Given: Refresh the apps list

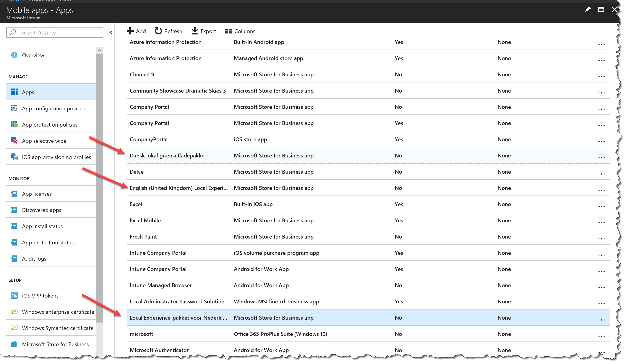Looking at the screenshot, I should [168, 31].
